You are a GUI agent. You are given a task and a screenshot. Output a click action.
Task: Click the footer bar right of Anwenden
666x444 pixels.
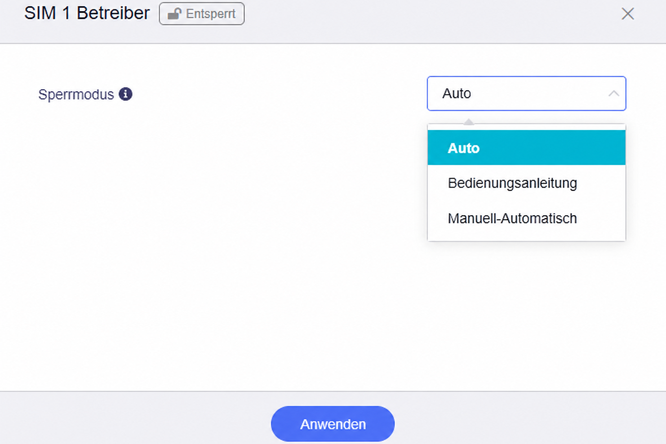(x=531, y=418)
